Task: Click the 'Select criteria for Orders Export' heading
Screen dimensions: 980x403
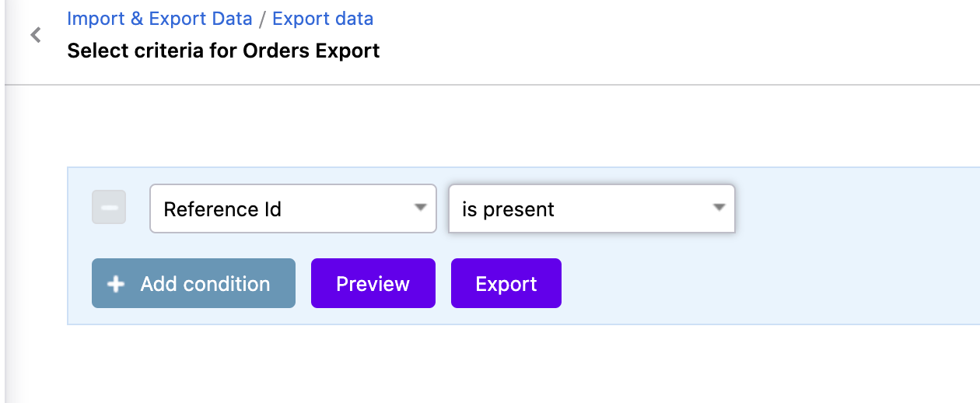Action: click(223, 51)
